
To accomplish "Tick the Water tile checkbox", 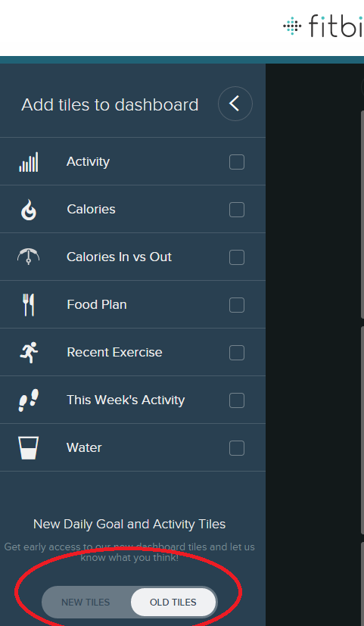I will click(x=237, y=448).
